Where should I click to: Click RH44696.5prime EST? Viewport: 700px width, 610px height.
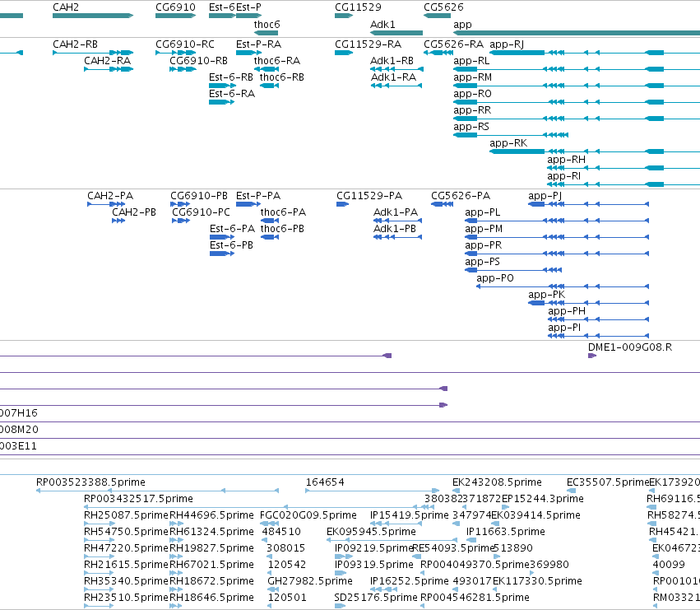click(176, 524)
